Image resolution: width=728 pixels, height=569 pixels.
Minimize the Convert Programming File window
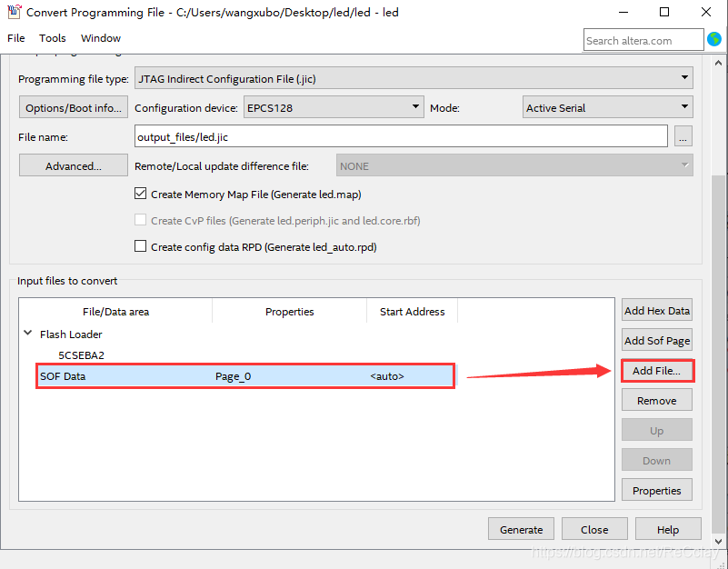point(623,12)
